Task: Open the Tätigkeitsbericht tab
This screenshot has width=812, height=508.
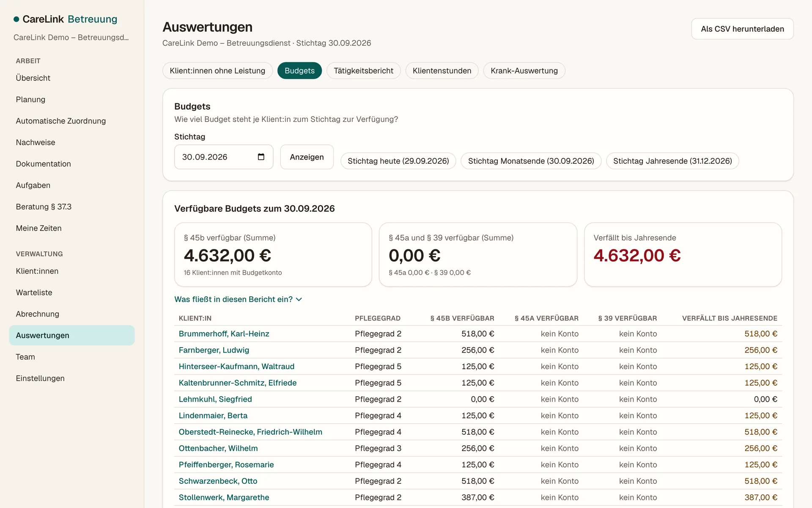Action: pyautogui.click(x=363, y=71)
